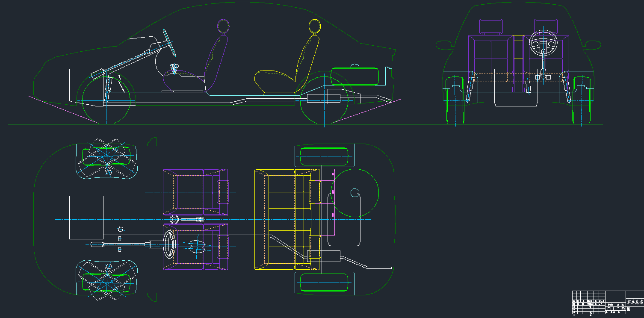The width and height of the screenshot is (644, 318).
Task: Select the right side mirror in front view
Action: click(593, 44)
